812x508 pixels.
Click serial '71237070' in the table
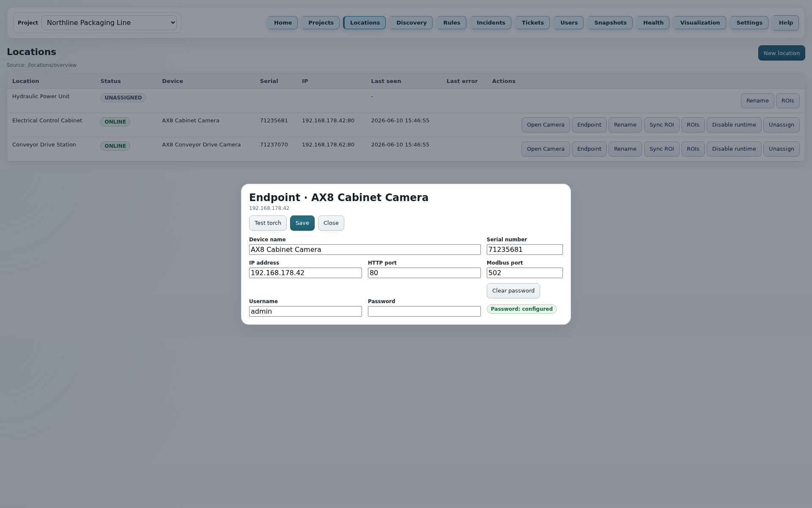[x=274, y=145]
